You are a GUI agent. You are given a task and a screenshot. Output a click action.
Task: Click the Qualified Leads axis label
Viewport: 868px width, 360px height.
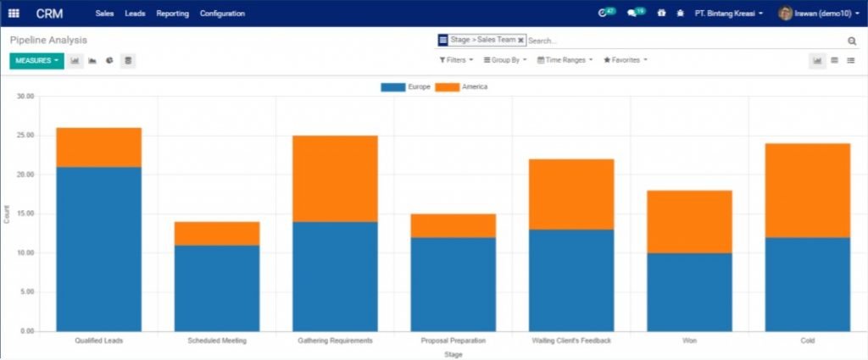pyautogui.click(x=99, y=341)
